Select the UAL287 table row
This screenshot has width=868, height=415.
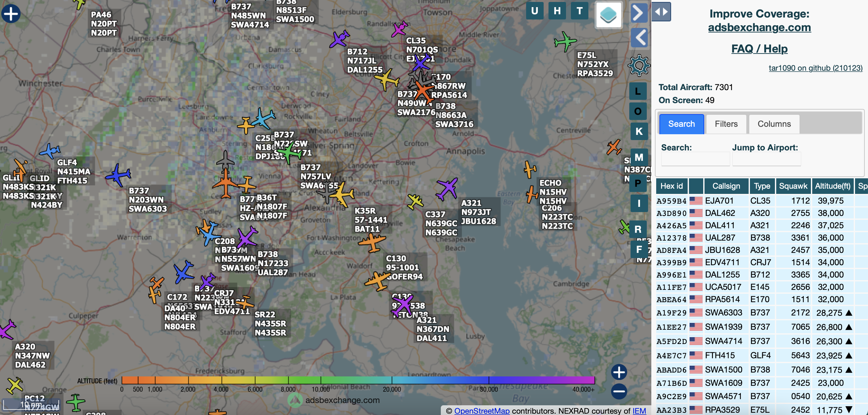pyautogui.click(x=762, y=238)
